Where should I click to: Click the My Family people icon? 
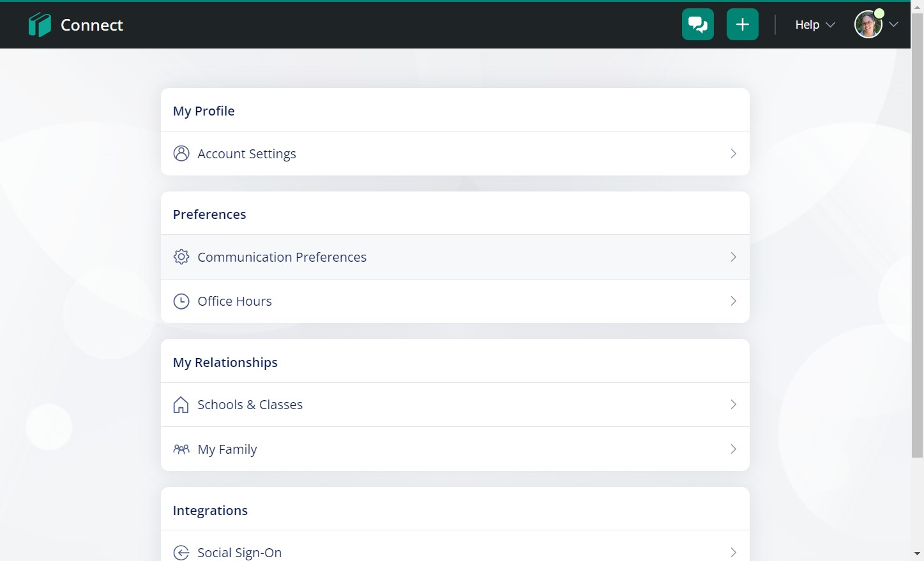181,449
